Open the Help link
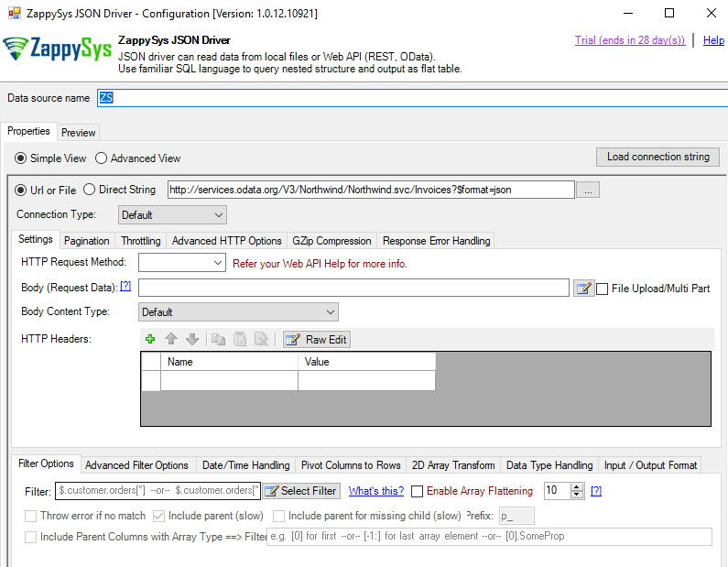The image size is (728, 567). (x=713, y=40)
